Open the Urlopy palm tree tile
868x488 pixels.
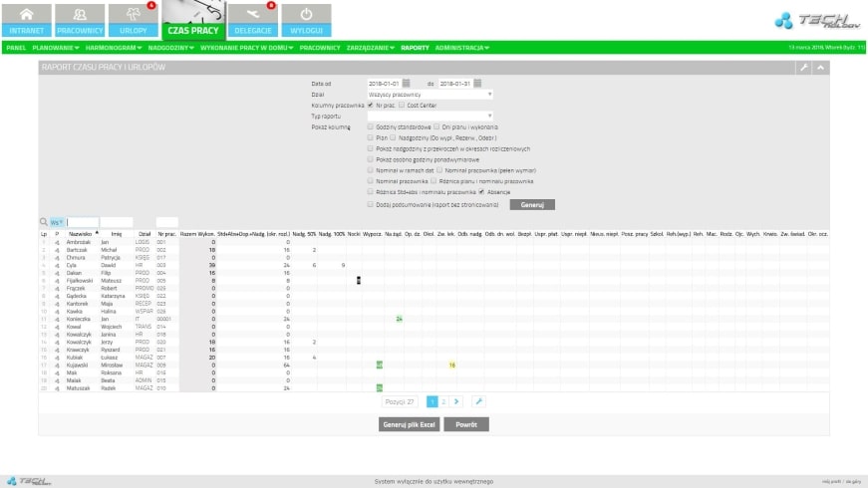133,20
